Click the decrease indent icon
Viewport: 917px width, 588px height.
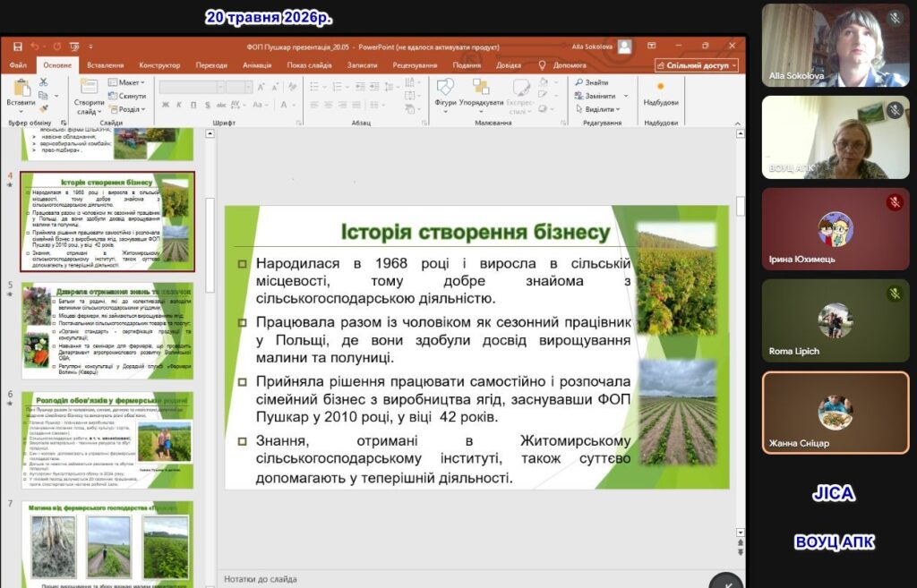click(x=360, y=87)
